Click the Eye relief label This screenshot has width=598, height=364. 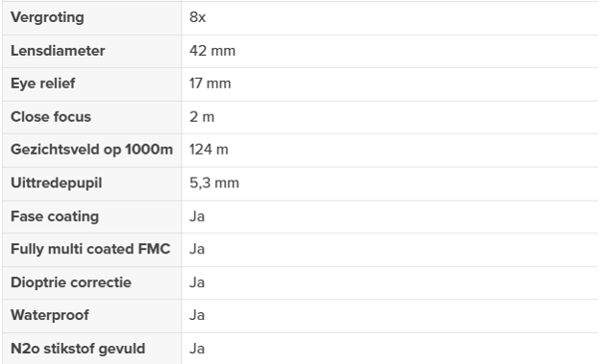coord(42,84)
